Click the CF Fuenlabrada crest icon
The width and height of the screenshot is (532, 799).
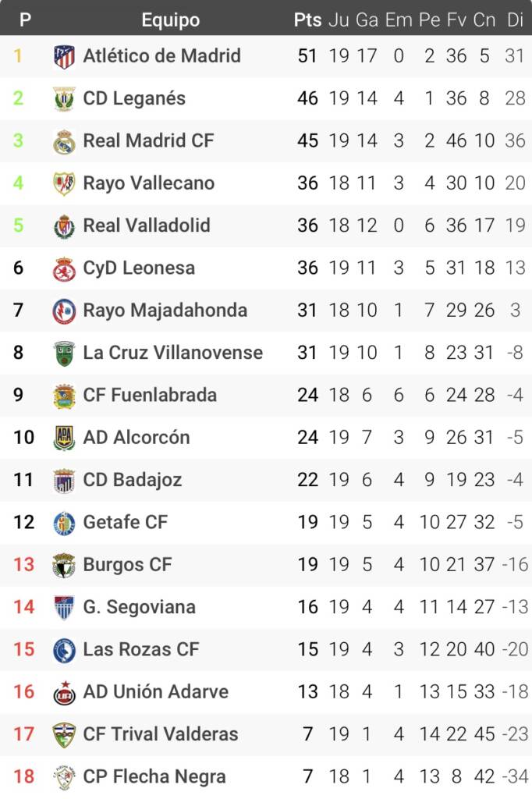pos(64,396)
